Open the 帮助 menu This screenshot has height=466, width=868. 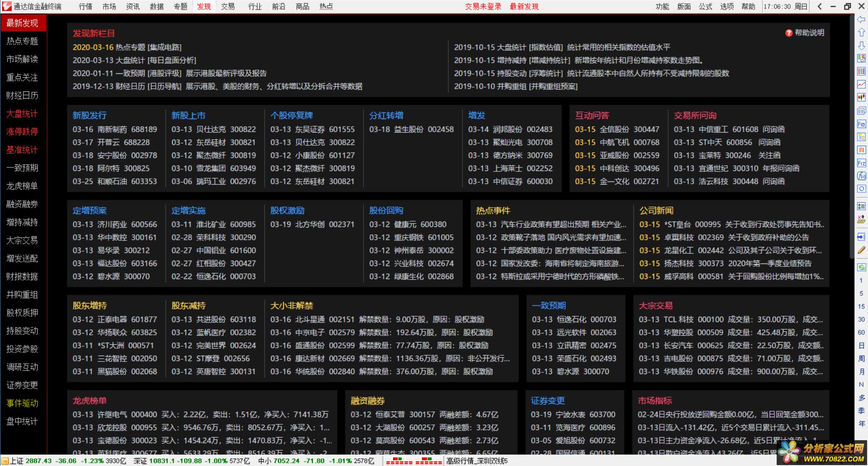click(748, 6)
